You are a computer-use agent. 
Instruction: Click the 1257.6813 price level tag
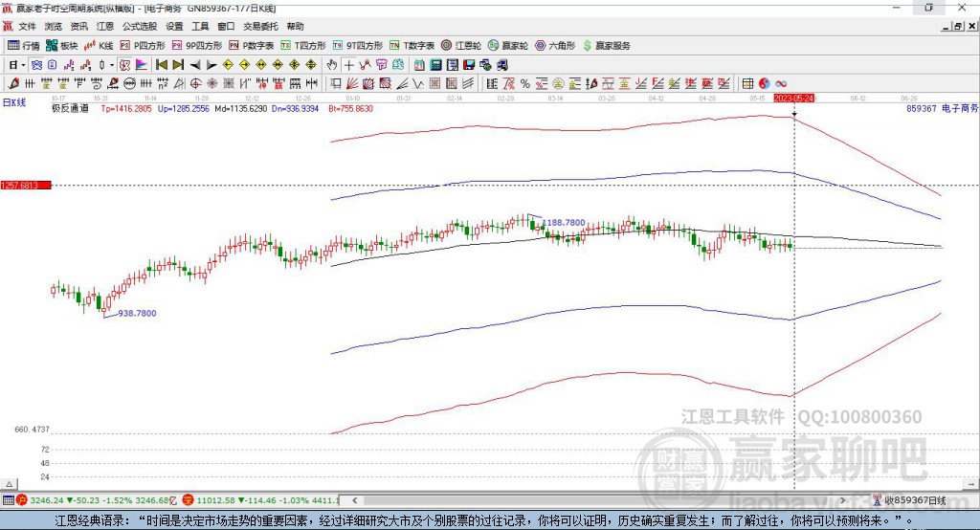coord(26,186)
